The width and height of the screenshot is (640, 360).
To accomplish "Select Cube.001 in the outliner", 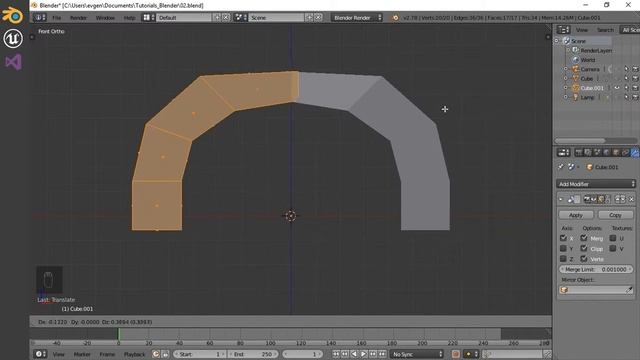I will pos(591,88).
